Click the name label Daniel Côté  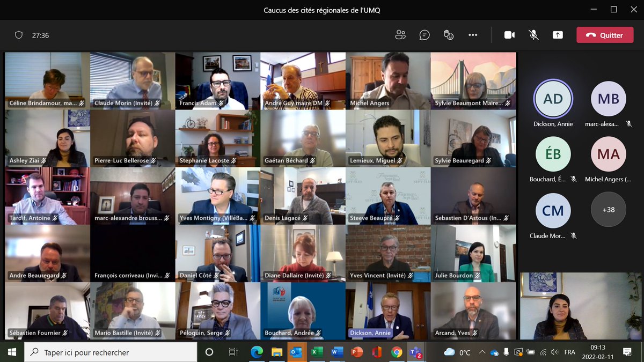click(197, 276)
